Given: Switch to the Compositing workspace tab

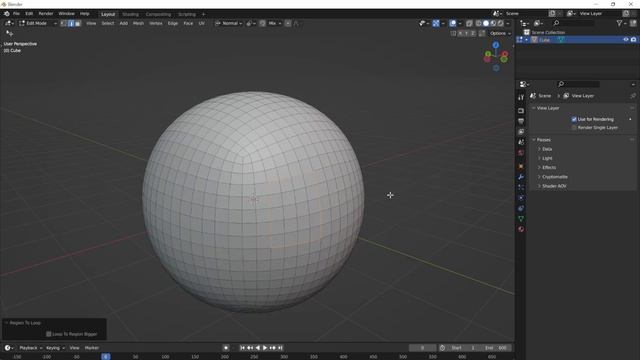Looking at the screenshot, I should pyautogui.click(x=158, y=14).
